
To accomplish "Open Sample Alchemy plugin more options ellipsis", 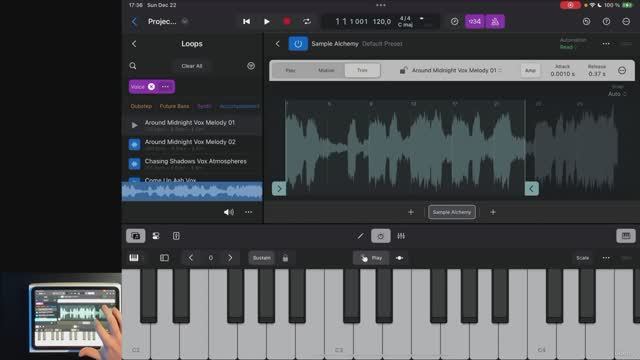I will pos(606,44).
